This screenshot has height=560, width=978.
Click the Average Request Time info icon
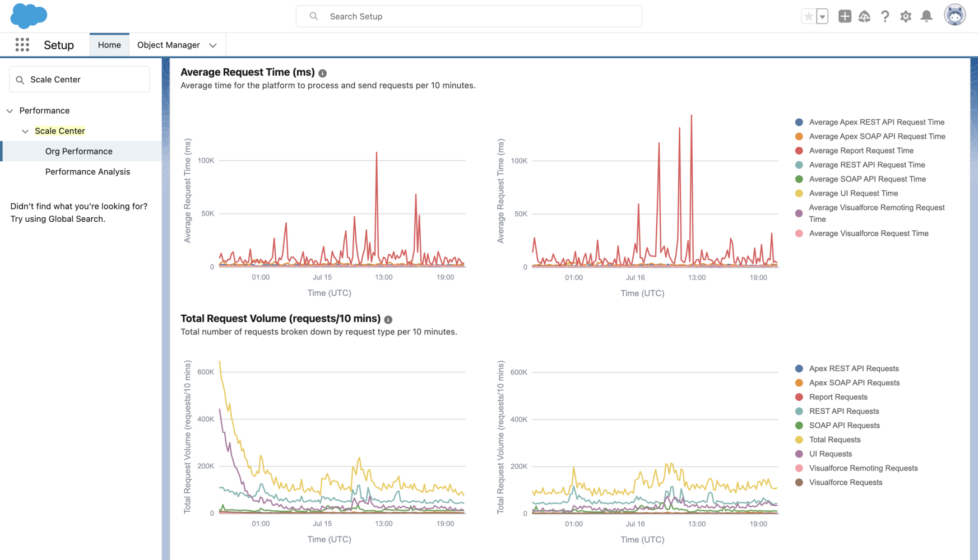click(x=323, y=72)
